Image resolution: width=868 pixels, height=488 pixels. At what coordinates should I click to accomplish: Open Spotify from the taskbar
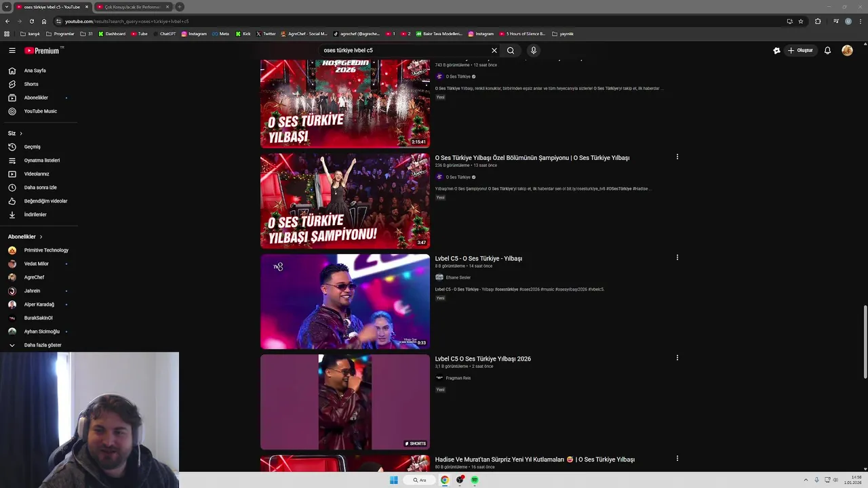(x=475, y=480)
